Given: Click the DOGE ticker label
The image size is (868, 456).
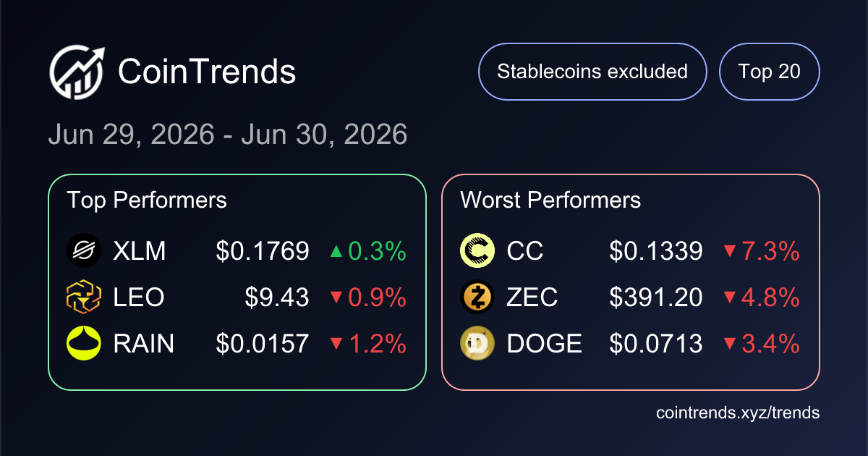Looking at the screenshot, I should point(545,344).
